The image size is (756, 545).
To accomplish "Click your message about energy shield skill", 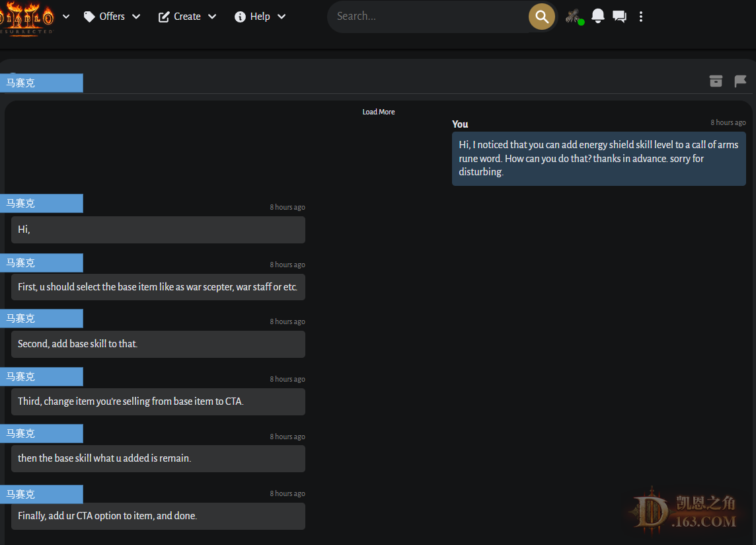I will pos(599,159).
